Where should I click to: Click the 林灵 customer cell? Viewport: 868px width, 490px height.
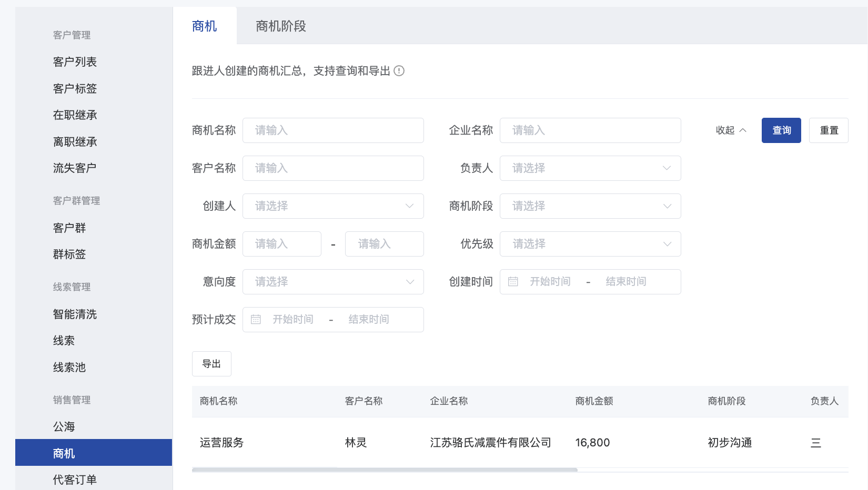(x=356, y=443)
